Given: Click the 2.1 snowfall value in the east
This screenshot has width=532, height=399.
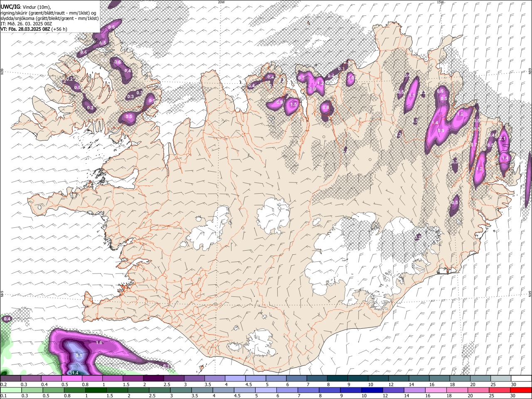Looking at the screenshot, I should click(x=502, y=138).
